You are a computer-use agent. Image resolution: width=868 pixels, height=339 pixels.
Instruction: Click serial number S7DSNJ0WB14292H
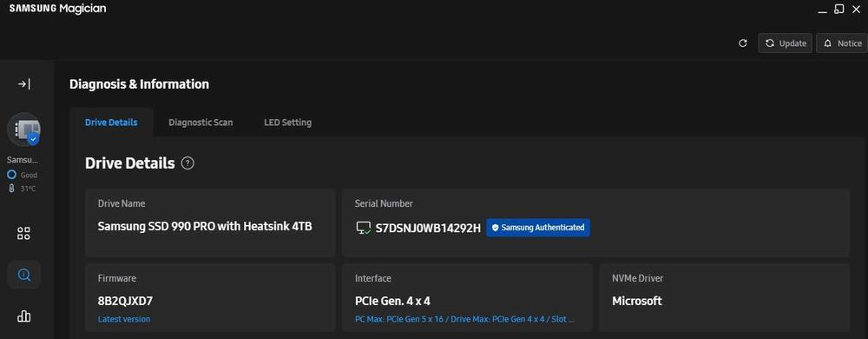pyautogui.click(x=428, y=228)
